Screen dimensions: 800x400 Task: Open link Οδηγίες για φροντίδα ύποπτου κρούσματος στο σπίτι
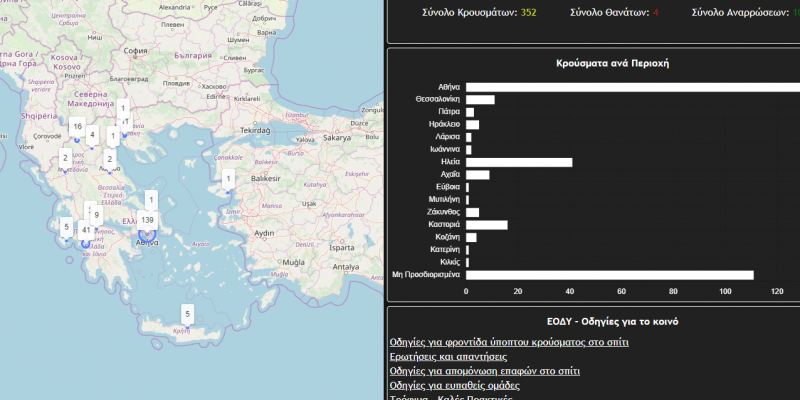point(509,342)
